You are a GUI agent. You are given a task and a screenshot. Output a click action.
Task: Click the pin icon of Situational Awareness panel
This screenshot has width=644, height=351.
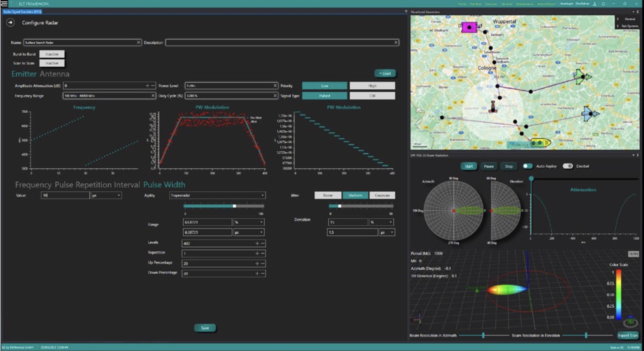(x=638, y=12)
